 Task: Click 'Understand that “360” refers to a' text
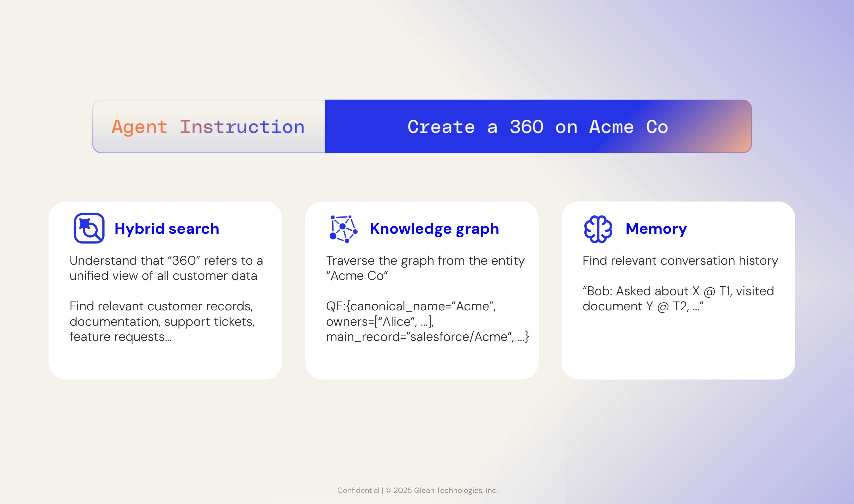[166, 260]
